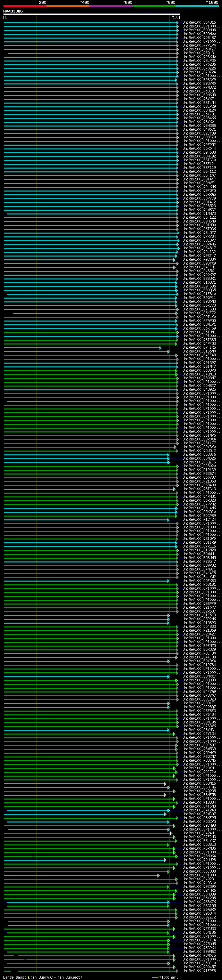This screenshot has width=222, height=980.
Task: Select label UniRef100_P68400
Action: pyautogui.click(x=199, y=485)
